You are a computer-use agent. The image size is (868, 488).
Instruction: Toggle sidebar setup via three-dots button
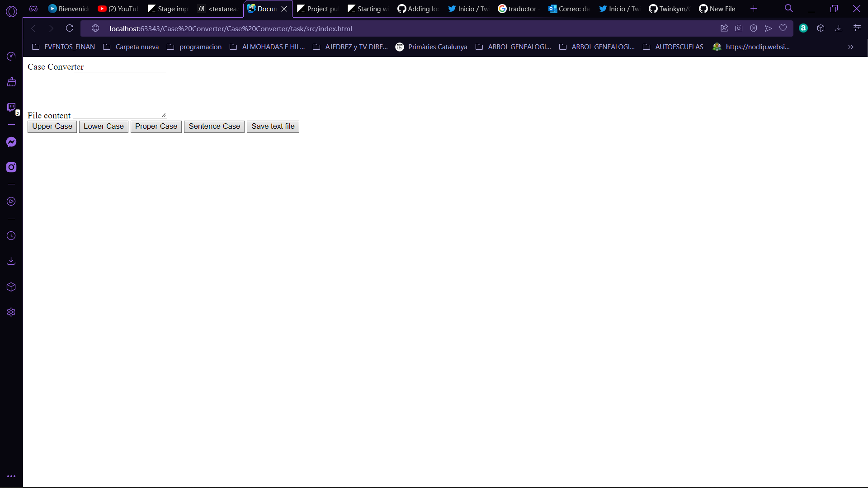(11, 476)
